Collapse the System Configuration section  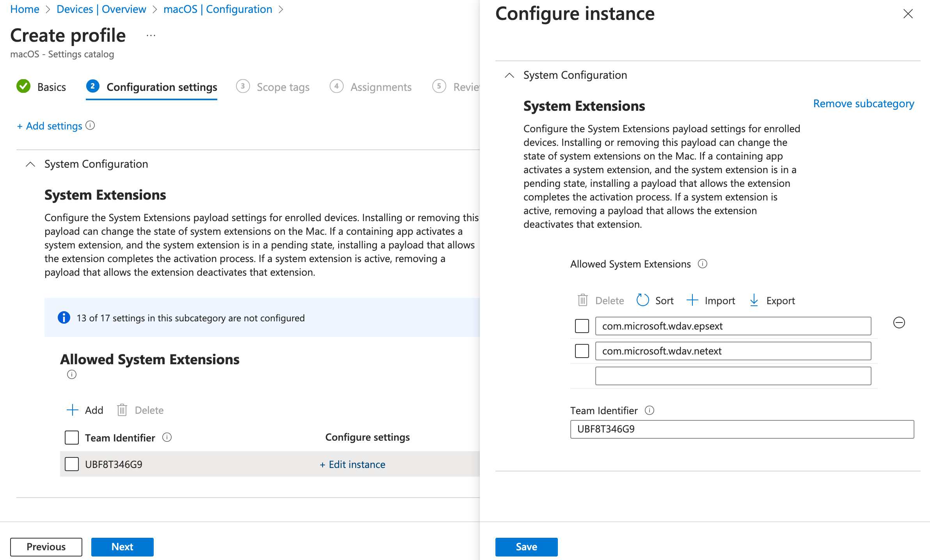(x=31, y=163)
